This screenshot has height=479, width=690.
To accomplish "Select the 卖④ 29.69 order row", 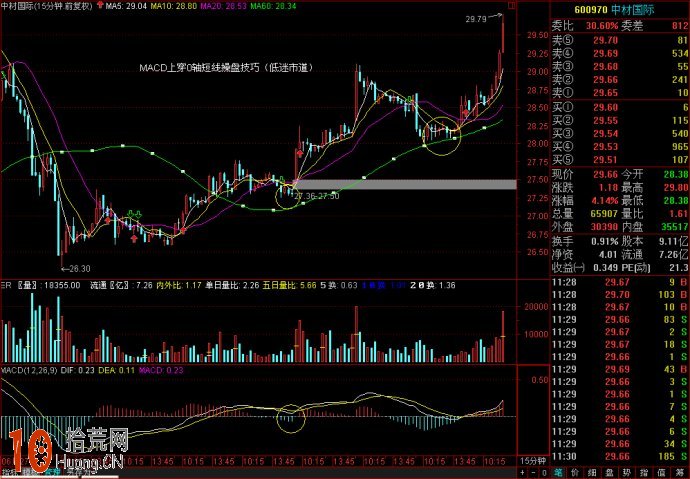I will tap(620, 54).
